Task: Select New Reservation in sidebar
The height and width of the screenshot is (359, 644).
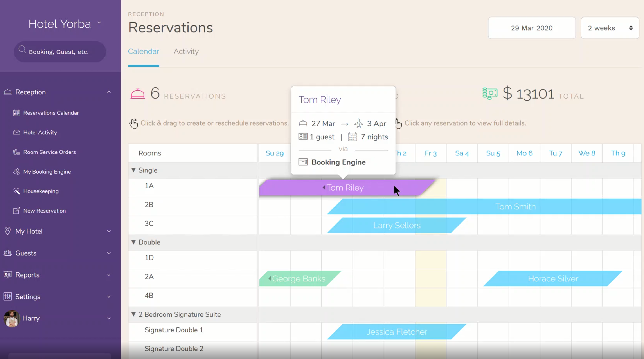Action: (45, 211)
